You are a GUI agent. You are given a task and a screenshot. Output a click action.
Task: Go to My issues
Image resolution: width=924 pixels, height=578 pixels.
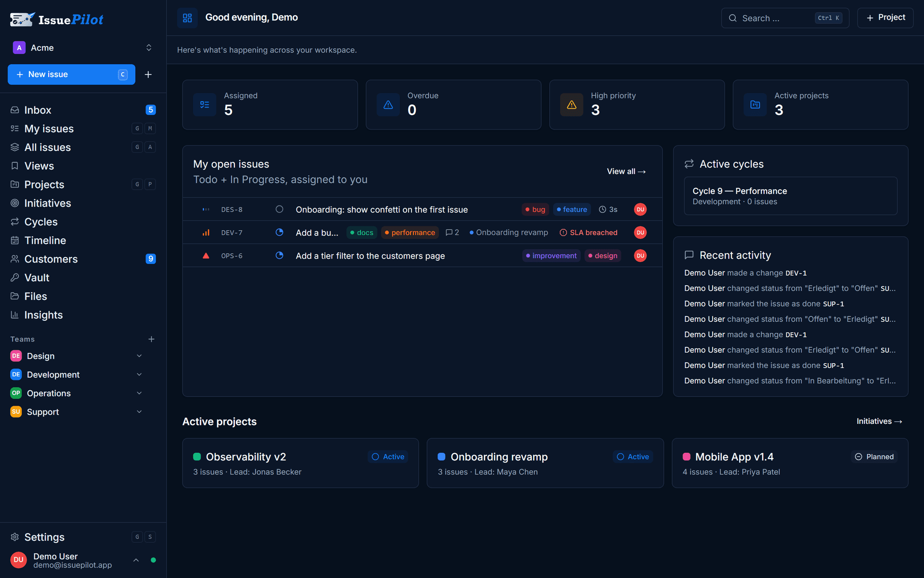click(x=83, y=129)
